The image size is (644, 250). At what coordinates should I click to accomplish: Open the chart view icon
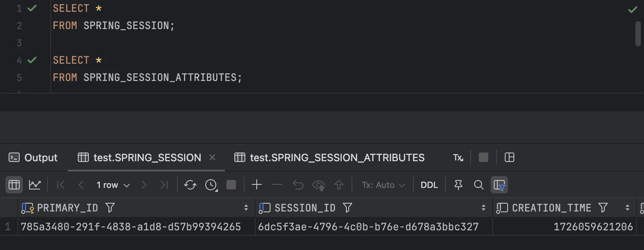(x=35, y=185)
